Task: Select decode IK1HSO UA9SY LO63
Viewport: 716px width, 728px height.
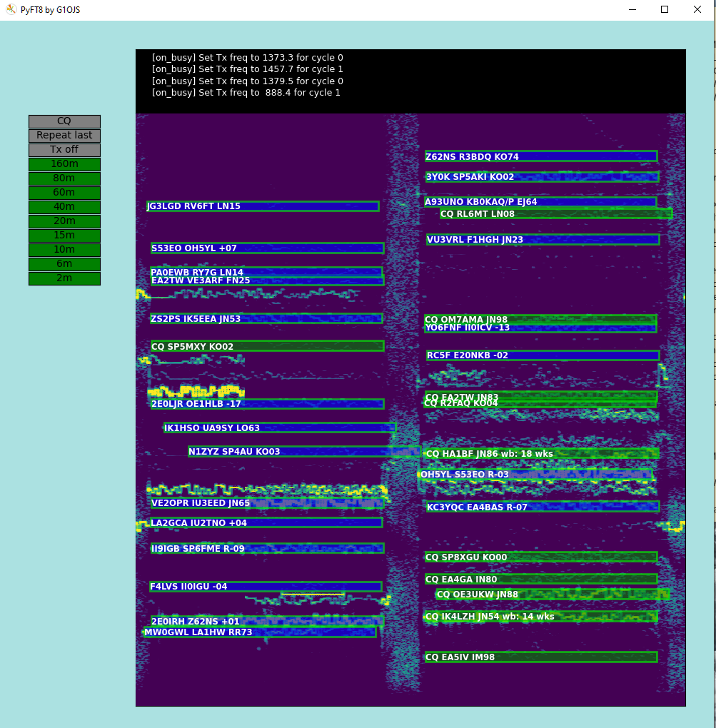Action: [x=280, y=428]
